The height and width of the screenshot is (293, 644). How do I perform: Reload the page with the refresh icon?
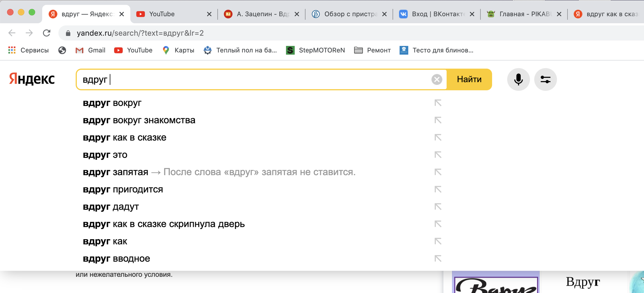click(47, 33)
